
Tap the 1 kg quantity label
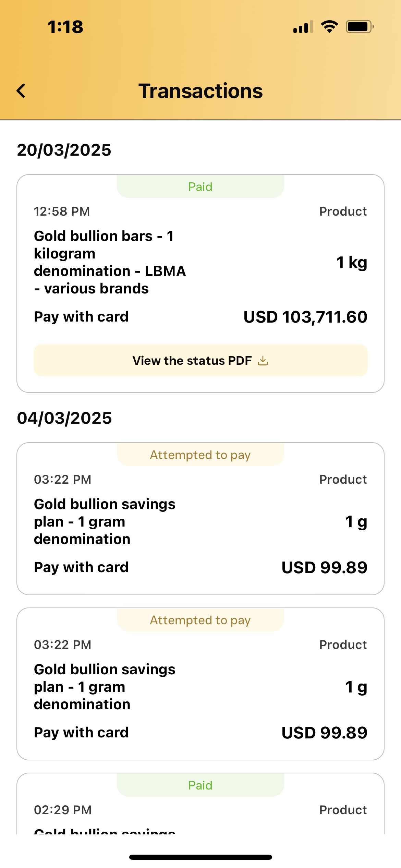point(352,263)
